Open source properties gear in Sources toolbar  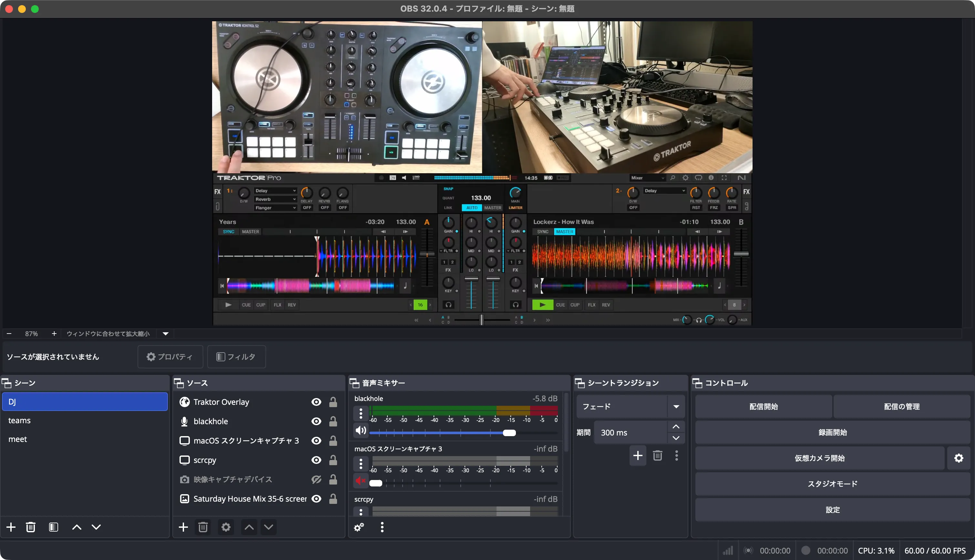pos(226,527)
